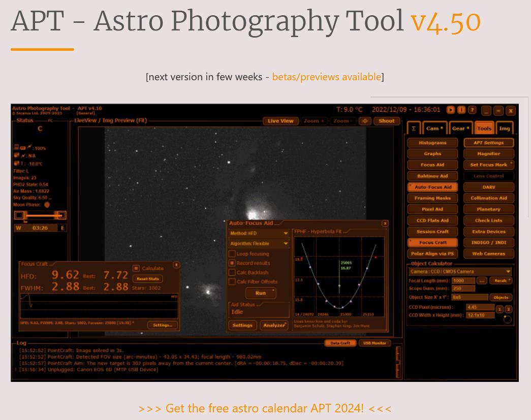Enable the Loop focusing checkbox
The width and height of the screenshot is (531, 420).
point(232,253)
